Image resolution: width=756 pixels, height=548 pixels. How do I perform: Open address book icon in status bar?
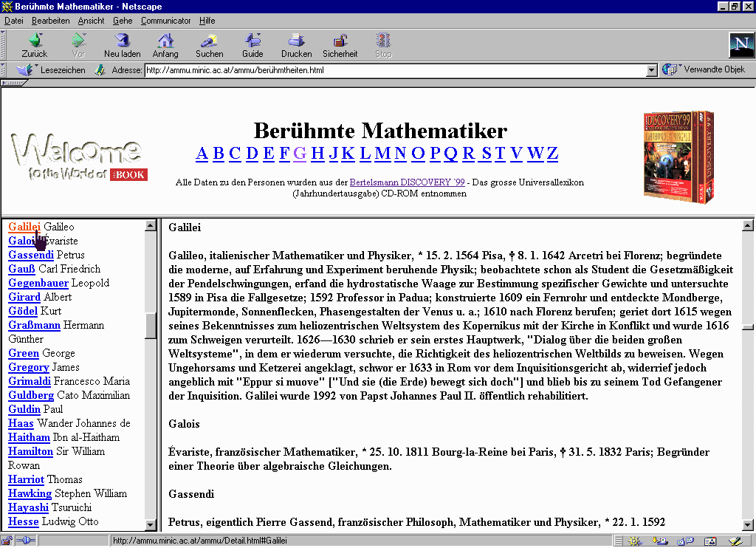[710, 541]
